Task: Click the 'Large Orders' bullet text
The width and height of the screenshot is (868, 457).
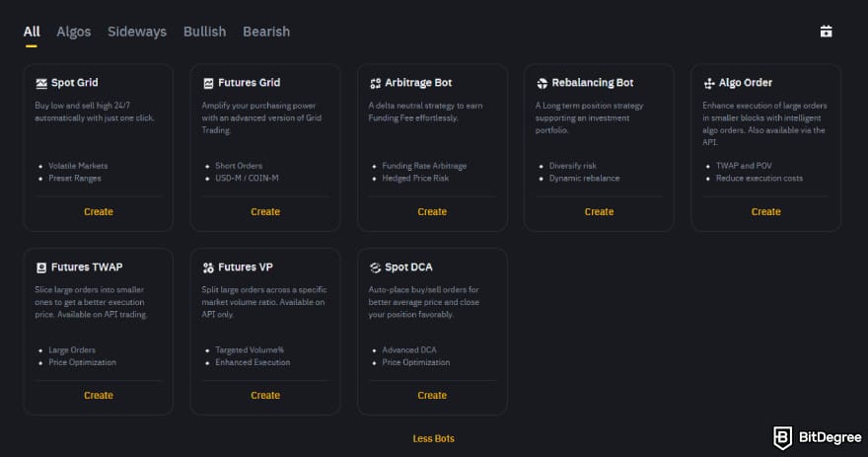Action: click(72, 350)
